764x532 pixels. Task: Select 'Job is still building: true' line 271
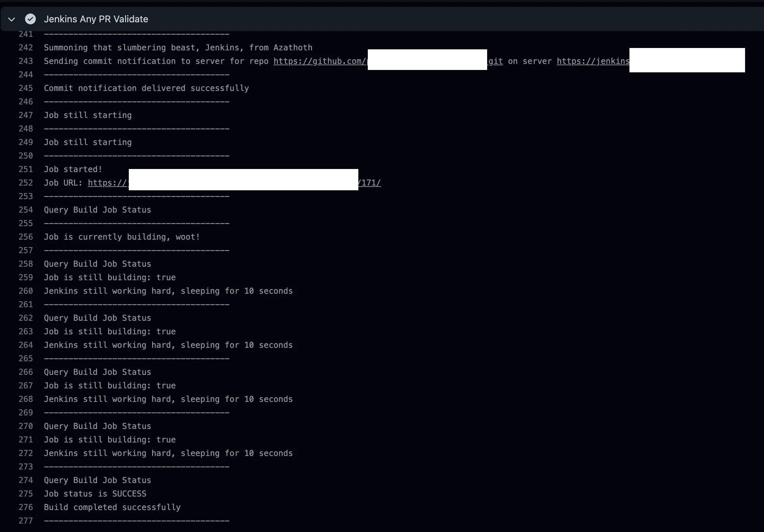(110, 440)
